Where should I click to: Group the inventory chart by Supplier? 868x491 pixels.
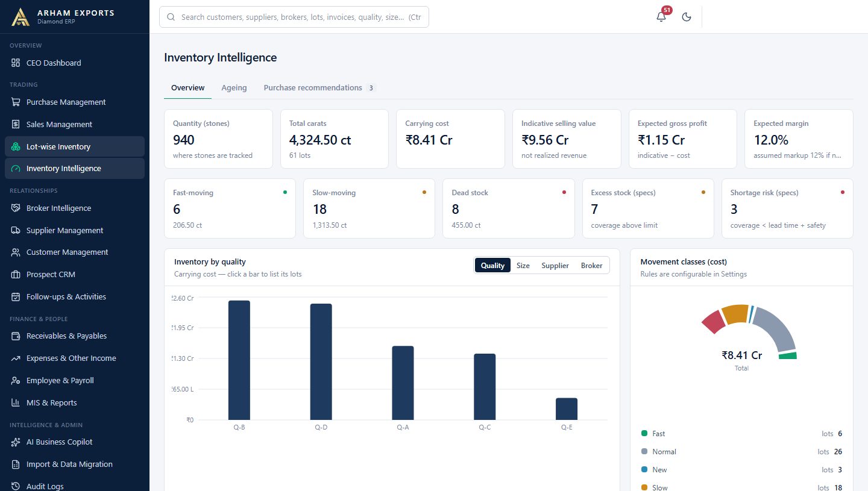coord(555,265)
